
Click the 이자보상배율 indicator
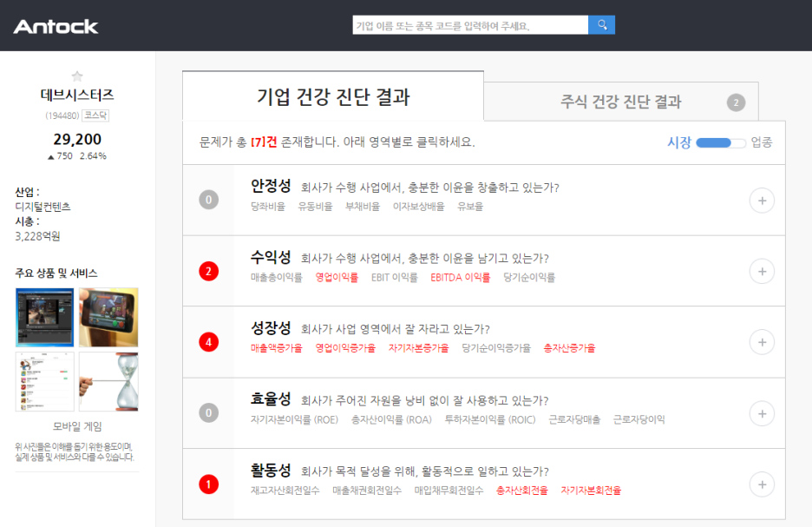418,207
